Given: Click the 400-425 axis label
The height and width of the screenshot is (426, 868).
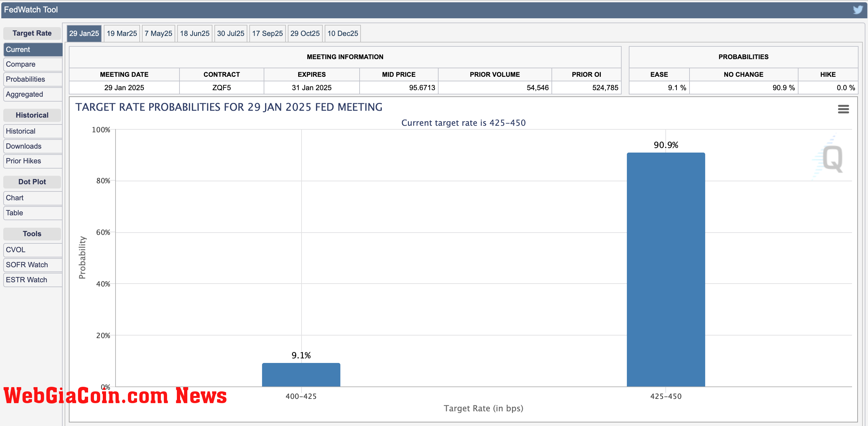Looking at the screenshot, I should [301, 396].
